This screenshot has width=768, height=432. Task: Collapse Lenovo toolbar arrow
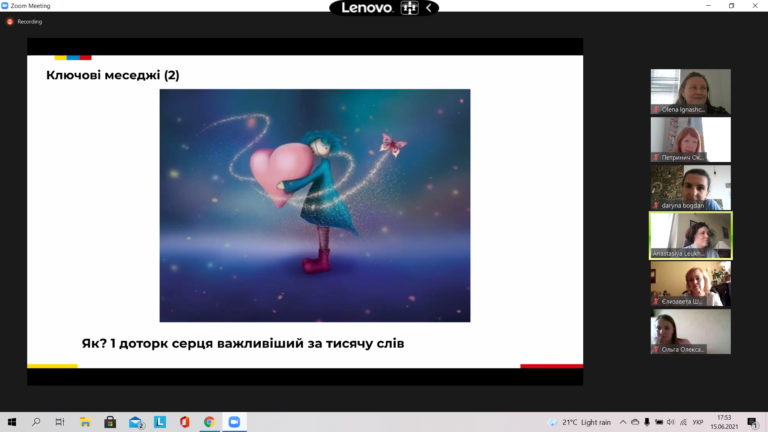coord(429,8)
